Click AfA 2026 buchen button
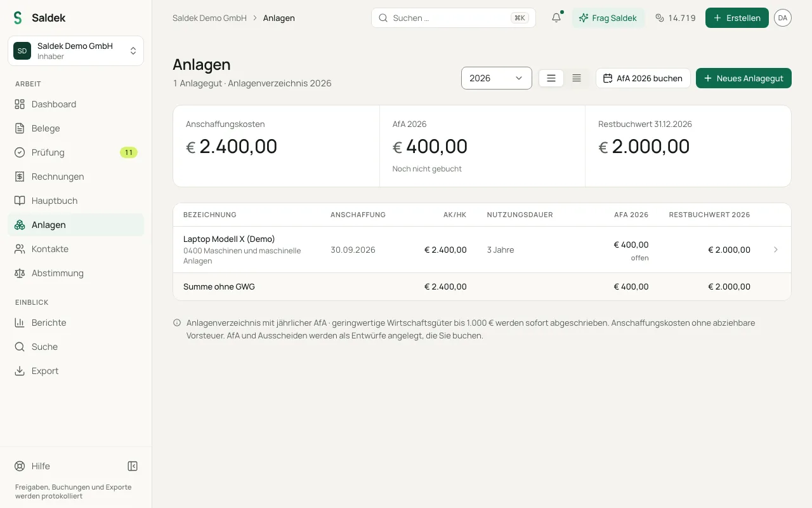 pyautogui.click(x=643, y=78)
